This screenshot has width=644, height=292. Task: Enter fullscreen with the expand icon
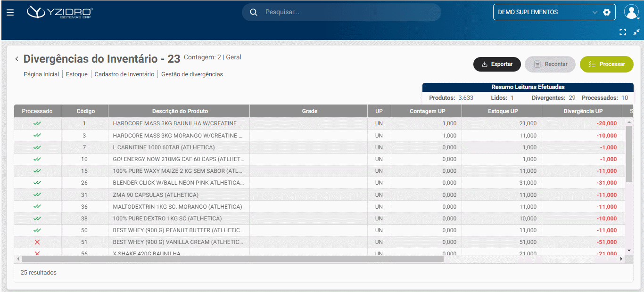click(x=623, y=32)
